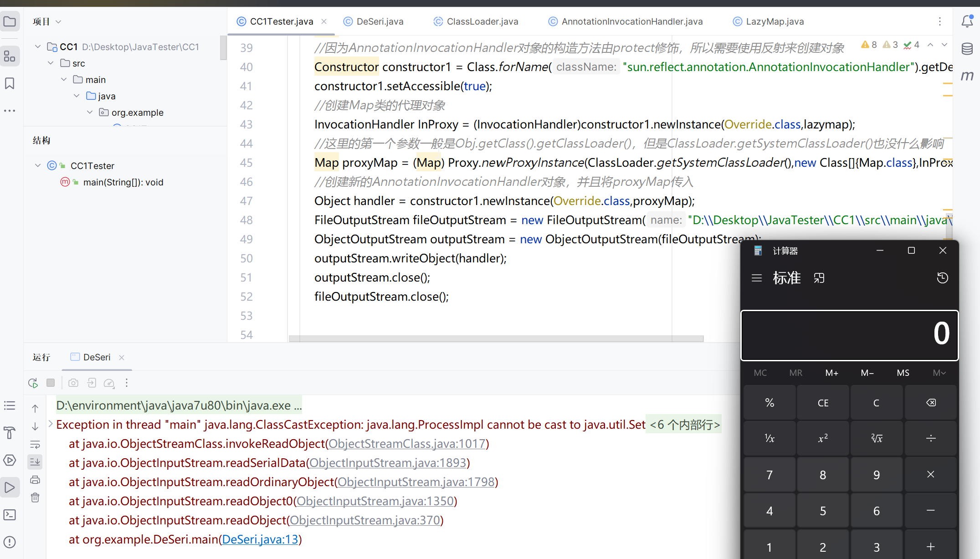
Task: Clear console with the trash icon
Action: [35, 497]
